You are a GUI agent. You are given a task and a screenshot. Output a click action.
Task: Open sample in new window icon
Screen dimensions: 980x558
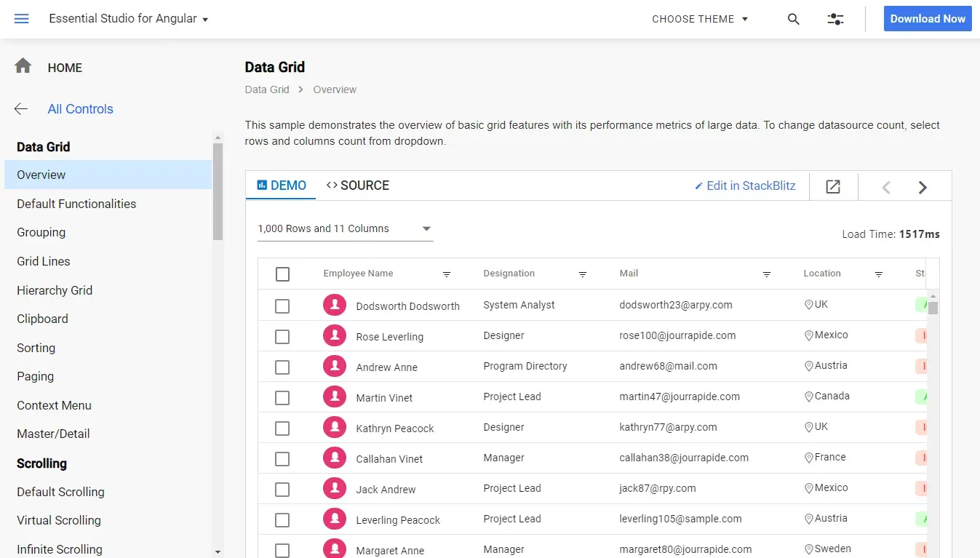pyautogui.click(x=833, y=187)
